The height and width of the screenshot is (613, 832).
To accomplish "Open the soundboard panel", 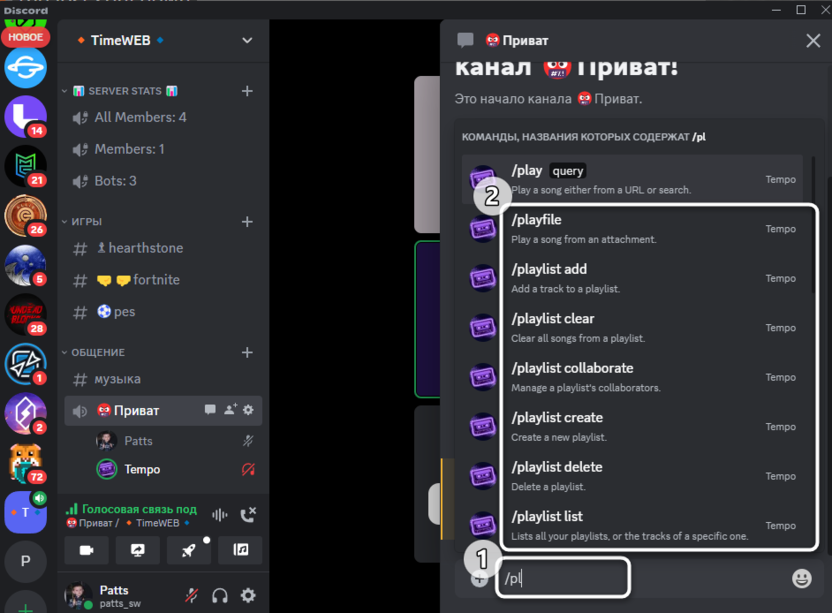I will pyautogui.click(x=240, y=550).
